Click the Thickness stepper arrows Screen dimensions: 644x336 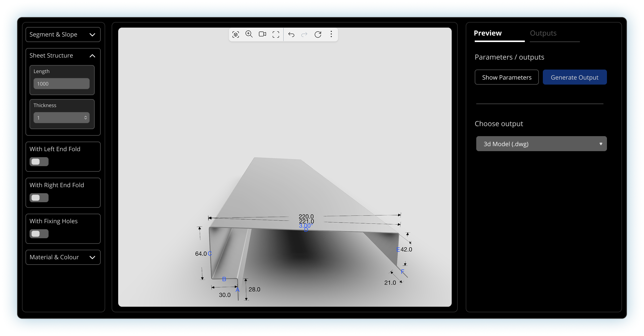pos(86,118)
